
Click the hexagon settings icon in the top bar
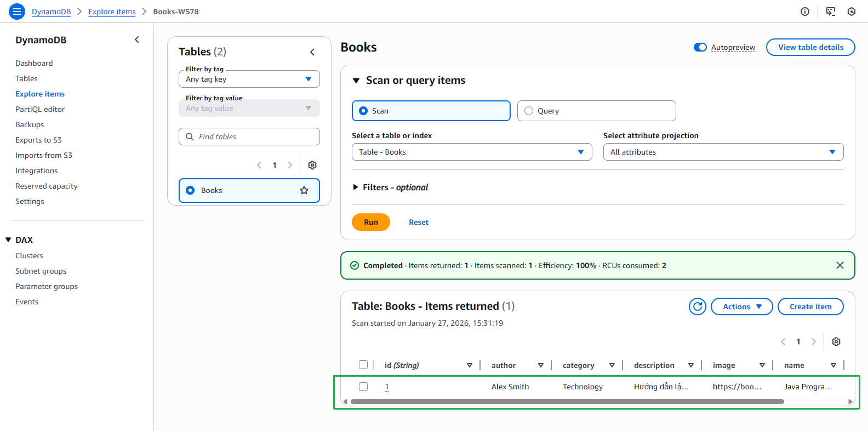[x=852, y=12]
